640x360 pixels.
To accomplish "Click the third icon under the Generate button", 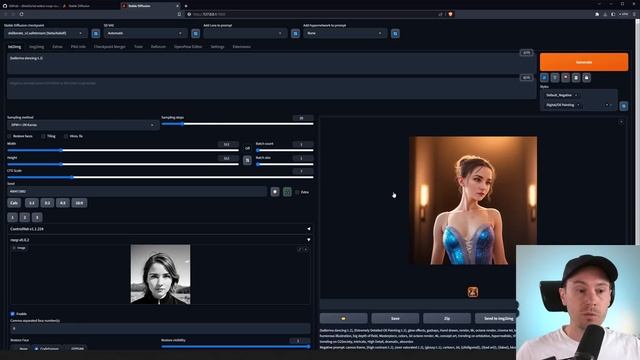I will (565, 78).
